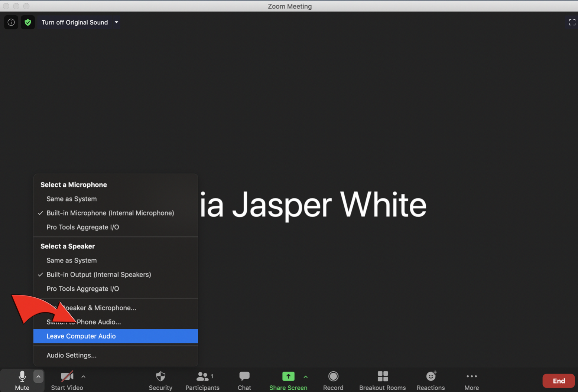Choose Built-in Microphone (Internal Microphone)
Viewport: 578px width, 392px height.
[x=116, y=213]
